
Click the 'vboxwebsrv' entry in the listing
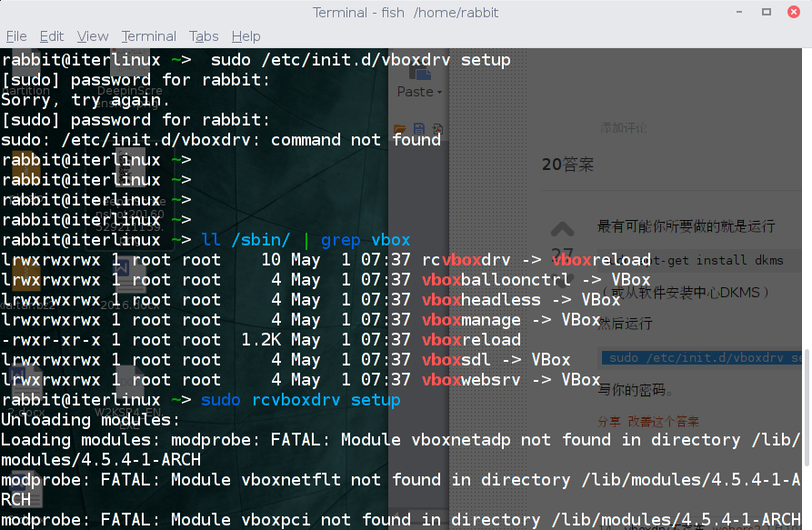coord(471,380)
